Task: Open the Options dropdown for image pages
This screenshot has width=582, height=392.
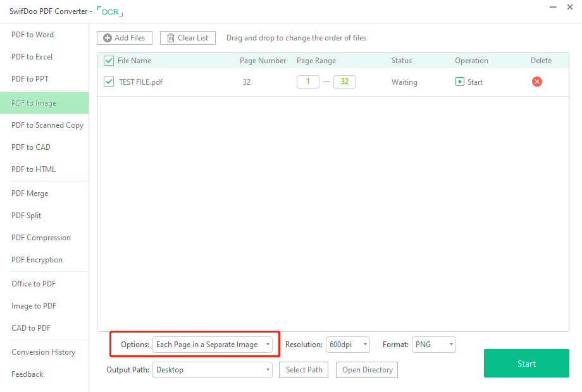Action: [x=213, y=345]
